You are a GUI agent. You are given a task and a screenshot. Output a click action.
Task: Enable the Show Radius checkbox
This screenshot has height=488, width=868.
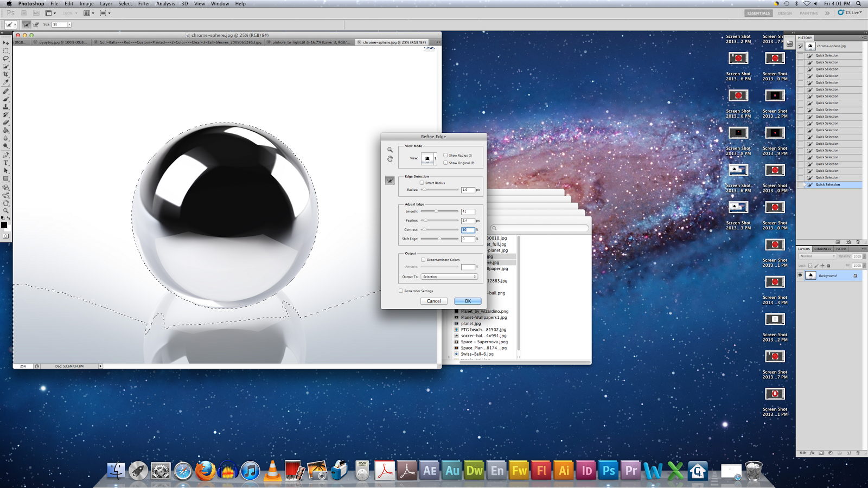(445, 155)
